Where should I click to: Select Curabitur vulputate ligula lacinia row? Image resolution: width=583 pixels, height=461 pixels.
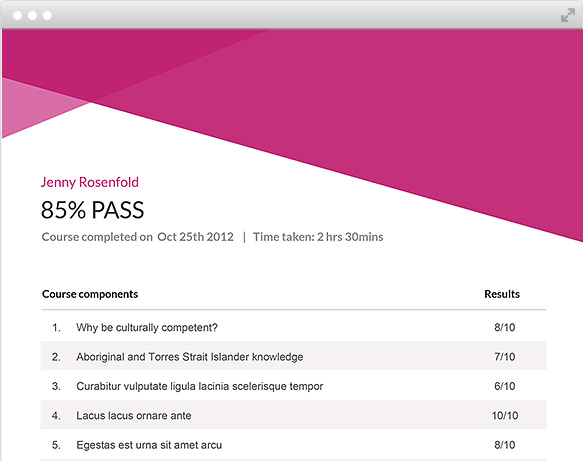point(293,386)
